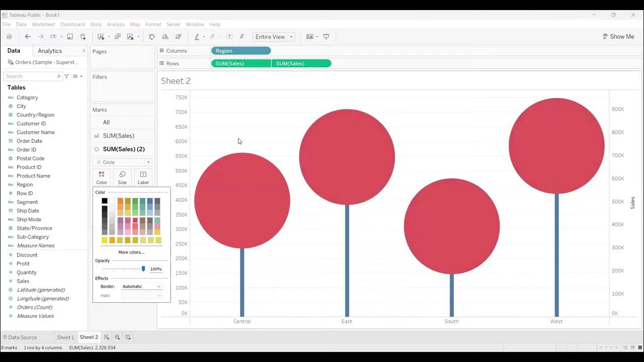Click the Show/hide cards icon
The width and height of the screenshot is (644, 362).
(x=310, y=37)
